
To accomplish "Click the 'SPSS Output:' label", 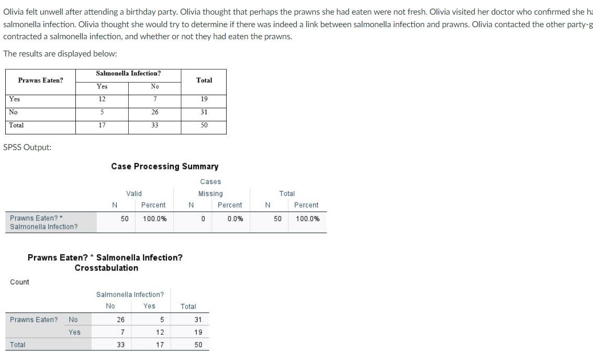I will (27, 147).
